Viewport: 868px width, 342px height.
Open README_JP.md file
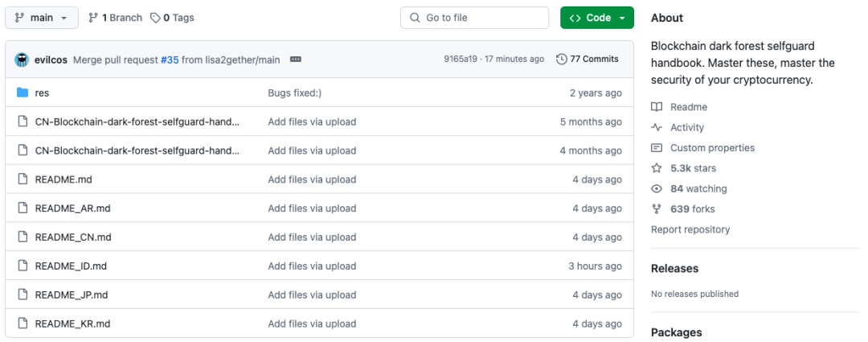[72, 295]
